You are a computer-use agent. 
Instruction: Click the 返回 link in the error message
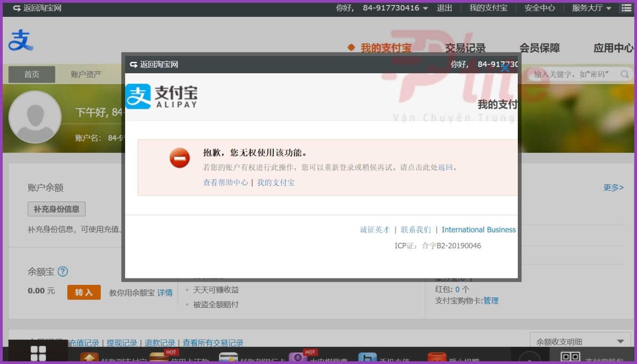pyautogui.click(x=445, y=167)
